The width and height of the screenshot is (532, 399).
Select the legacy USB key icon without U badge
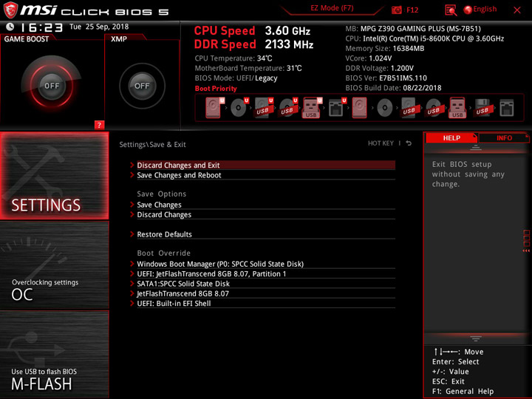point(457,108)
